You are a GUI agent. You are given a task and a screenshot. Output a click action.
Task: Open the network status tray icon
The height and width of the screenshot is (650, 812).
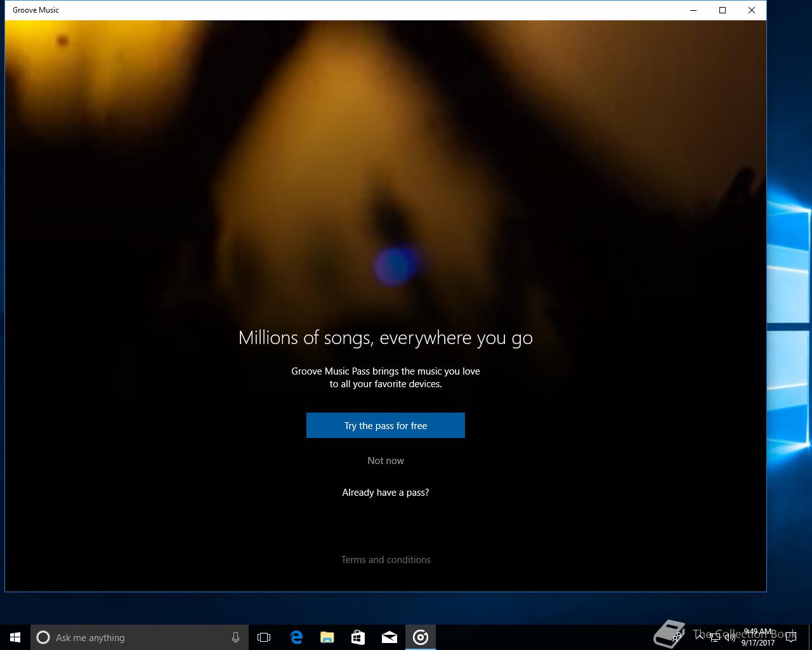pyautogui.click(x=715, y=637)
